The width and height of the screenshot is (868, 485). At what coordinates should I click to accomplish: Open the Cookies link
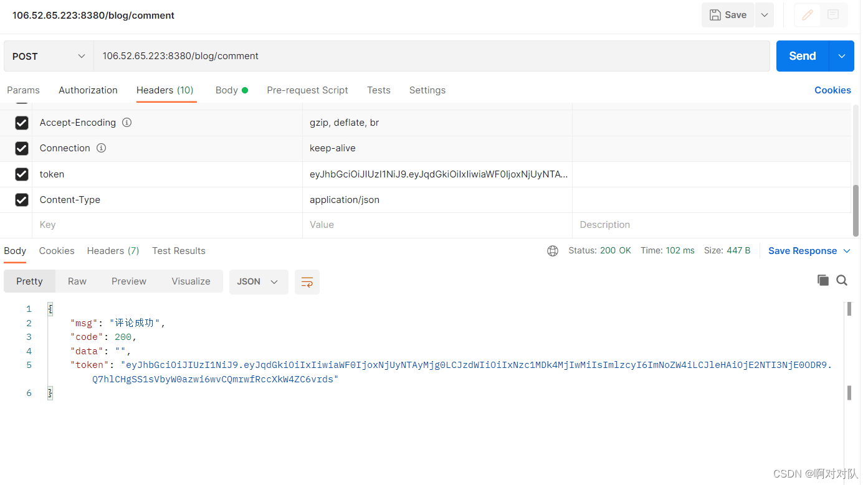(832, 90)
